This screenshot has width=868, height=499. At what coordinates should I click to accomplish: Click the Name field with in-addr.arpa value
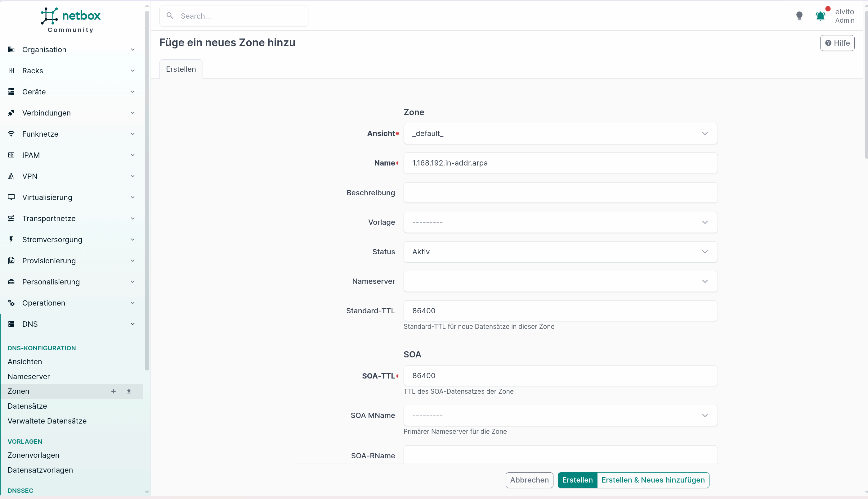pos(560,163)
